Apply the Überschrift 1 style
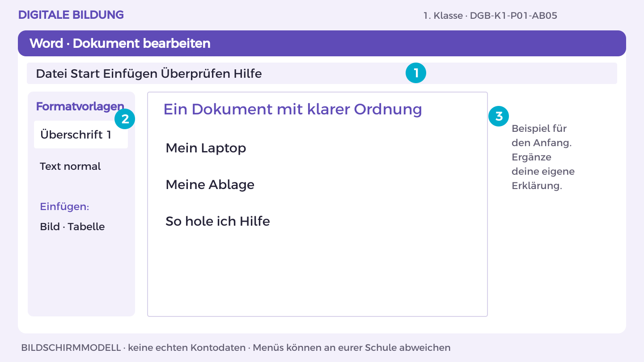The width and height of the screenshot is (644, 362). pyautogui.click(x=81, y=135)
